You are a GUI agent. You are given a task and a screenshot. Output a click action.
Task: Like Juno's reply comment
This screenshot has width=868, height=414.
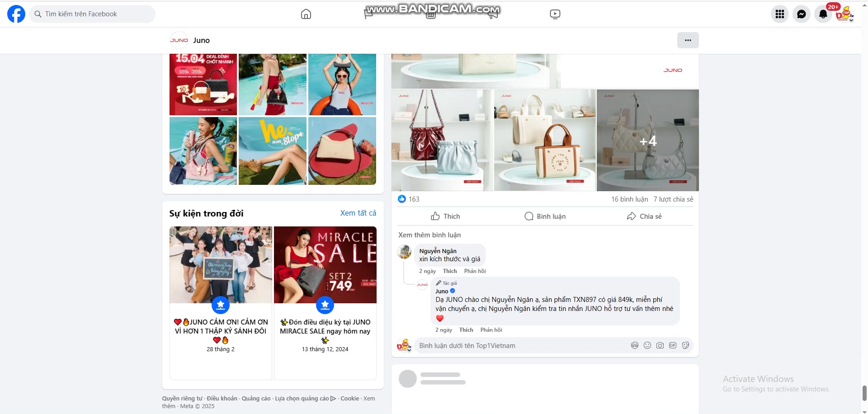(466, 330)
